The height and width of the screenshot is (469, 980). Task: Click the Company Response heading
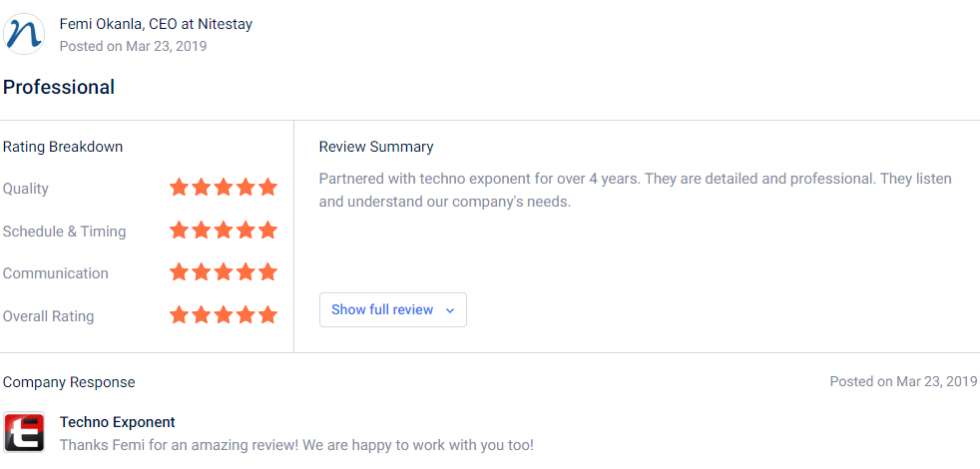(x=69, y=382)
